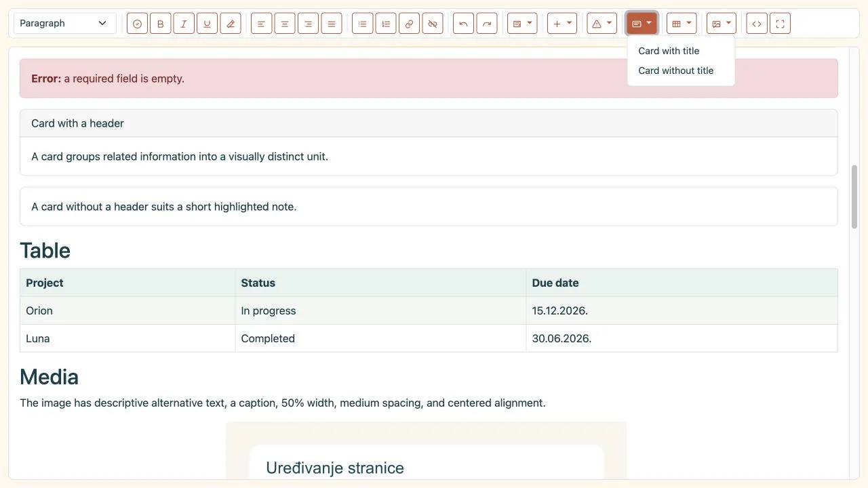Screen dimensions: 868x488
Task: Click the 'Table' heading
Action: coord(45,251)
